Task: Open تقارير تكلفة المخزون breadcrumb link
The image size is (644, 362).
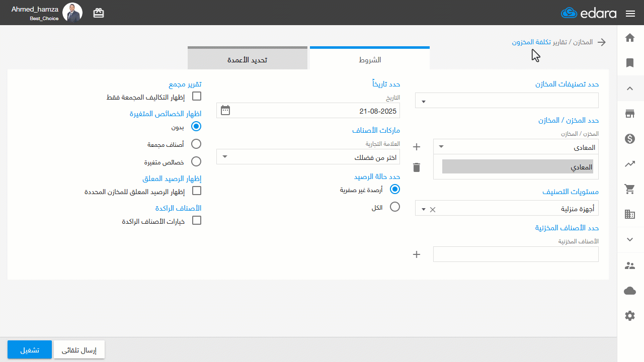Action: pos(538,42)
